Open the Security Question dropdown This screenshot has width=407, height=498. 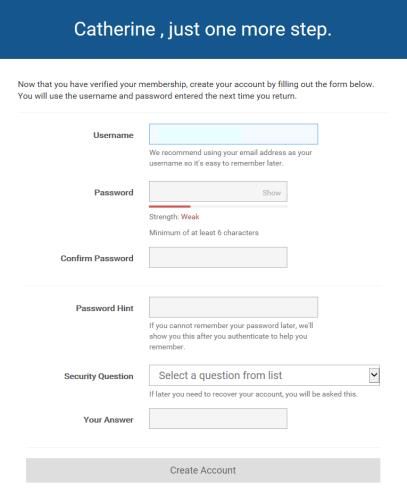coord(264,375)
